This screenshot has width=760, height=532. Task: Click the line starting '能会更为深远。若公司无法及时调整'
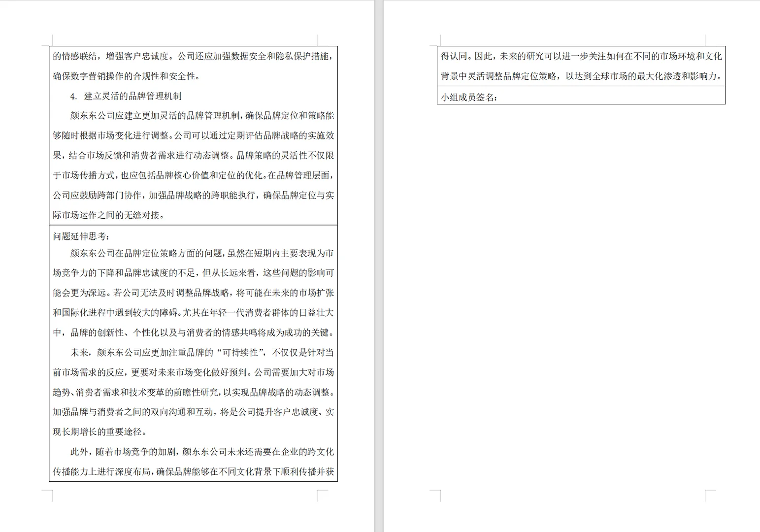(193, 293)
